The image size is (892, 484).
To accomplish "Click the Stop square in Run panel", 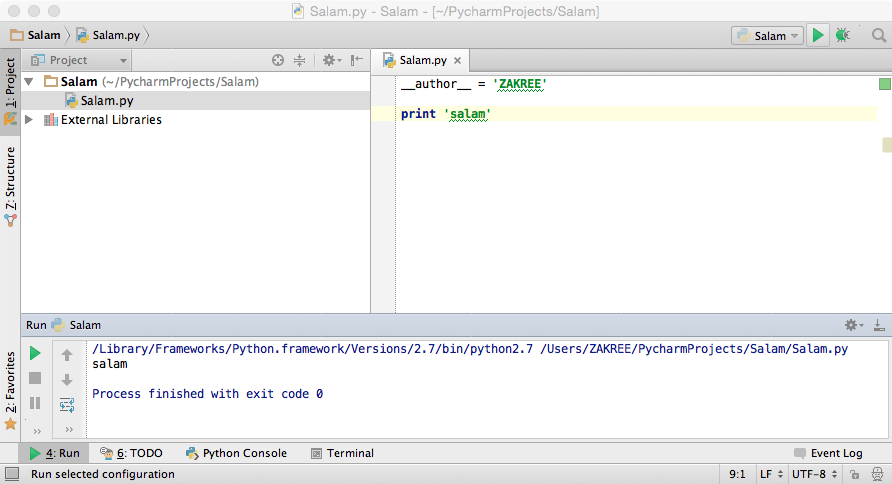I will (x=35, y=378).
